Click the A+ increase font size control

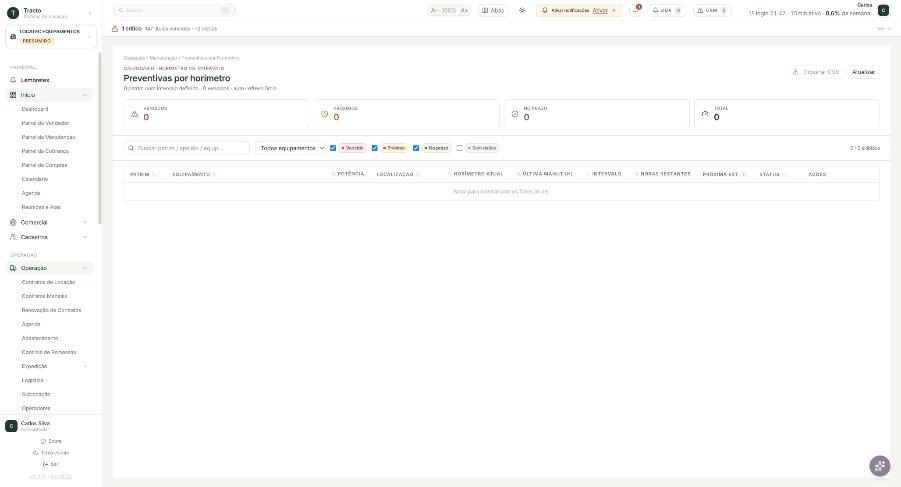464,10
